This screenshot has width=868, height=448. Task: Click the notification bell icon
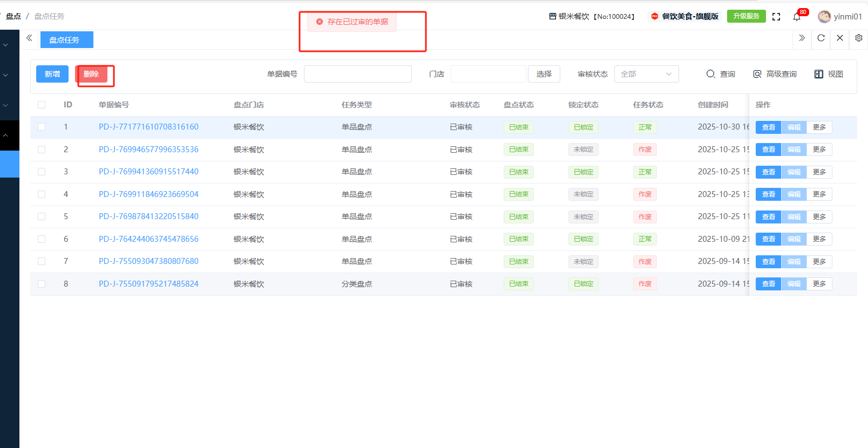[x=797, y=17]
